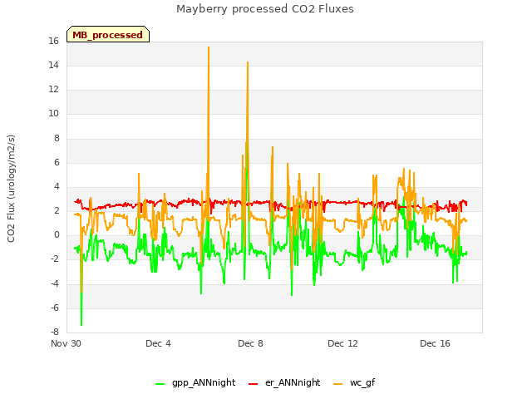The width and height of the screenshot is (532, 399).
Task: Click the y-axis value 14
Action: click(x=53, y=65)
